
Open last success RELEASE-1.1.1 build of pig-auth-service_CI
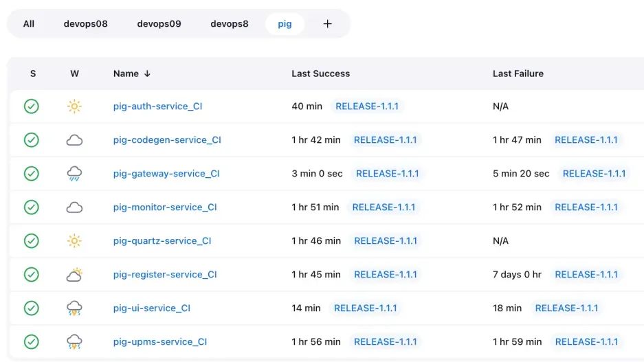tap(367, 106)
